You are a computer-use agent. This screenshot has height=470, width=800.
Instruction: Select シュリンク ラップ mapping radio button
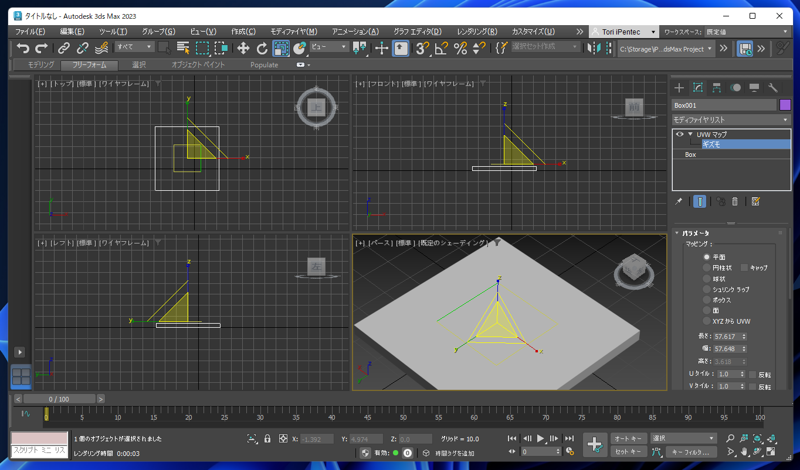pyautogui.click(x=707, y=289)
